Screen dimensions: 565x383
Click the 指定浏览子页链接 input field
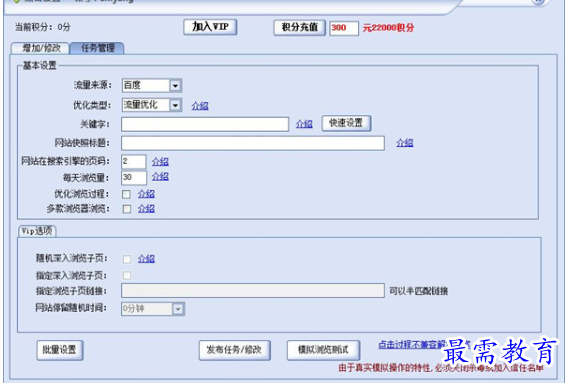pos(253,291)
